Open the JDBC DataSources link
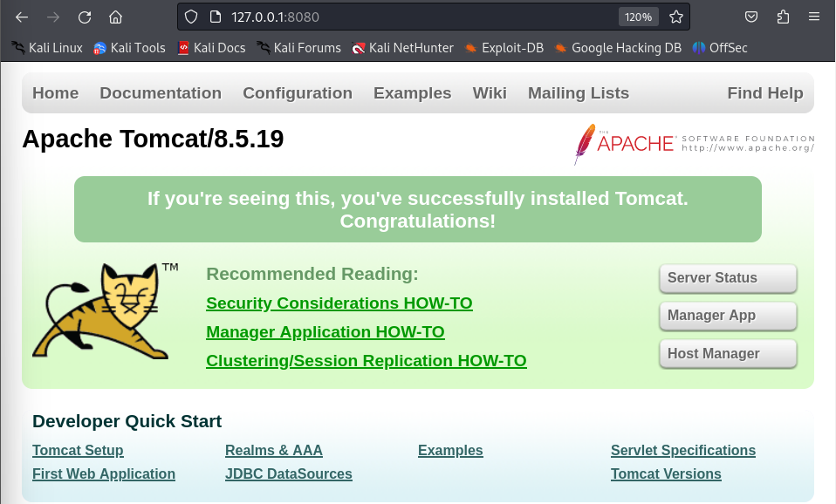 pos(289,474)
